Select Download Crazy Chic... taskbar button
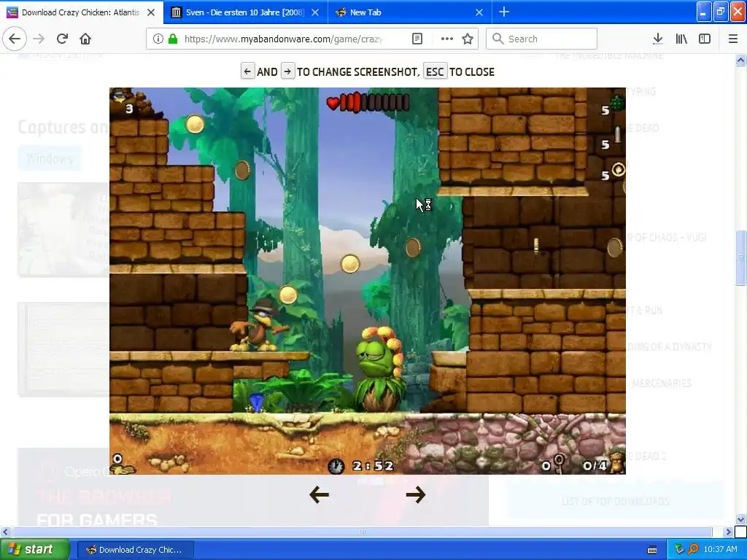Screen dimensions: 747x560 click(x=135, y=550)
